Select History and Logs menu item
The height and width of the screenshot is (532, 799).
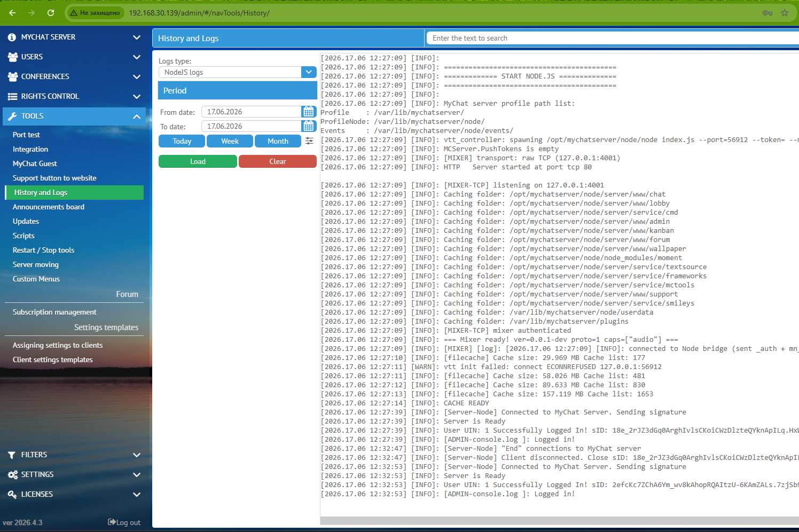coord(74,192)
